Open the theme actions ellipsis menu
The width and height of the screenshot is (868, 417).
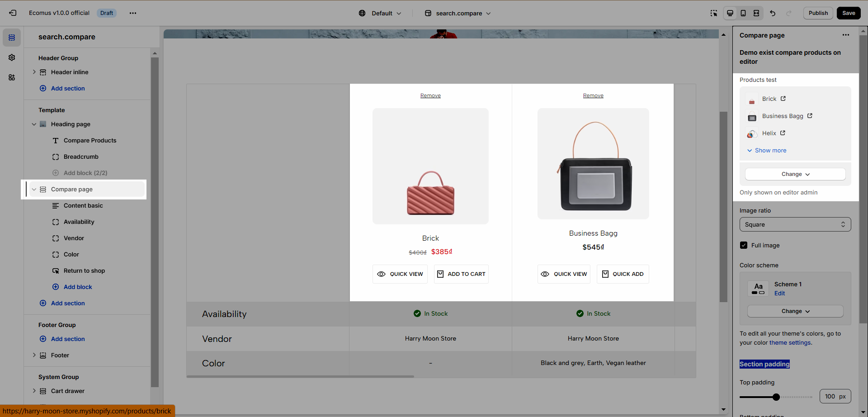point(133,13)
